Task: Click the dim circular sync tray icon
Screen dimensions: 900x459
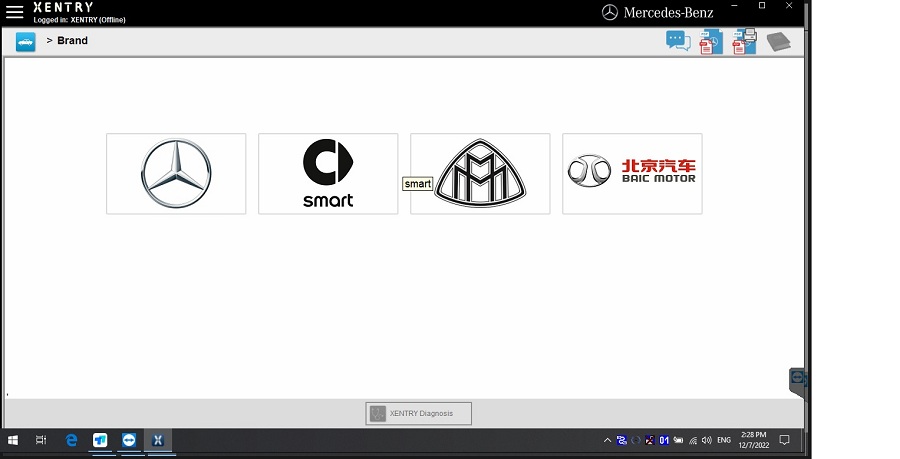Action: click(635, 441)
